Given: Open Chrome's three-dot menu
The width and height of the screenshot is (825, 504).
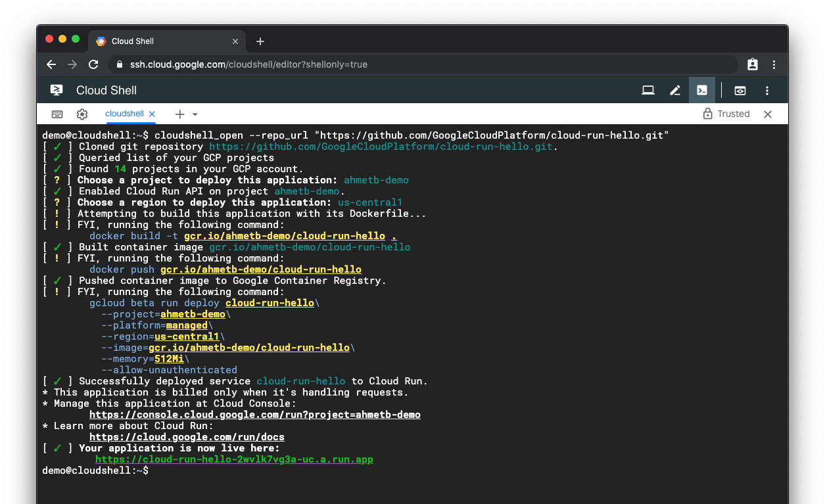Looking at the screenshot, I should pos(774,64).
